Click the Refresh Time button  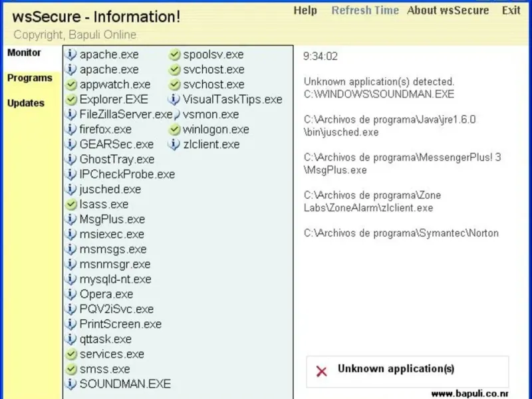click(x=365, y=11)
